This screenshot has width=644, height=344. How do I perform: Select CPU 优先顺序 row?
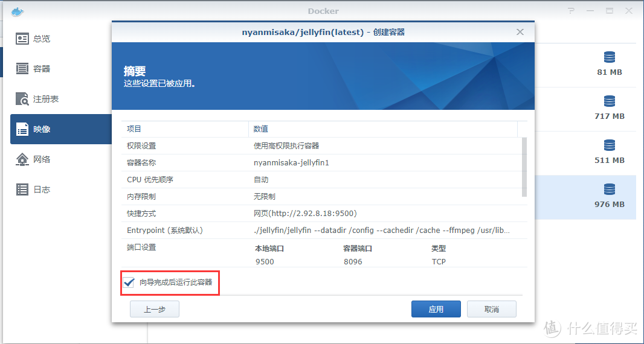pos(324,179)
